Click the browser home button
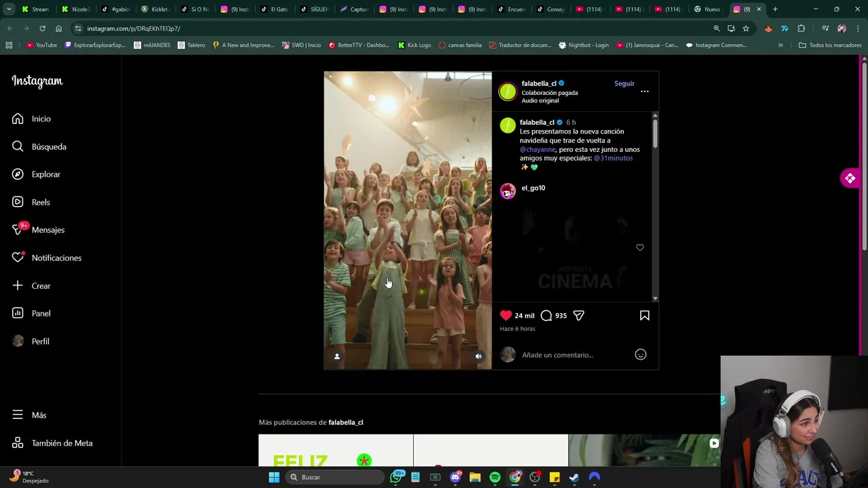This screenshot has height=488, width=868. pos(58,28)
